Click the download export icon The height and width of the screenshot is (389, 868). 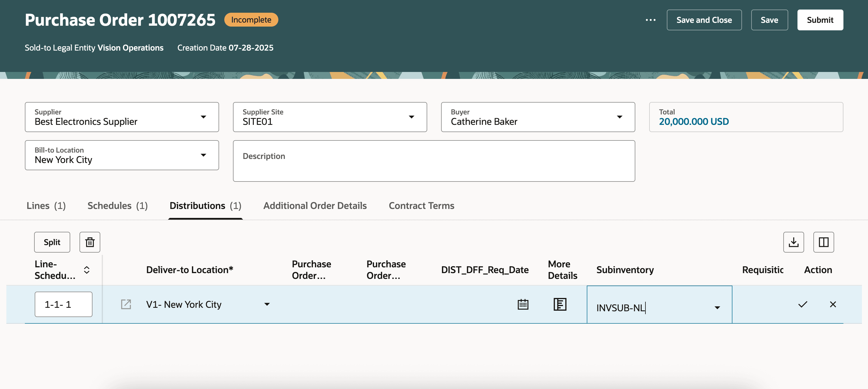pyautogui.click(x=793, y=242)
